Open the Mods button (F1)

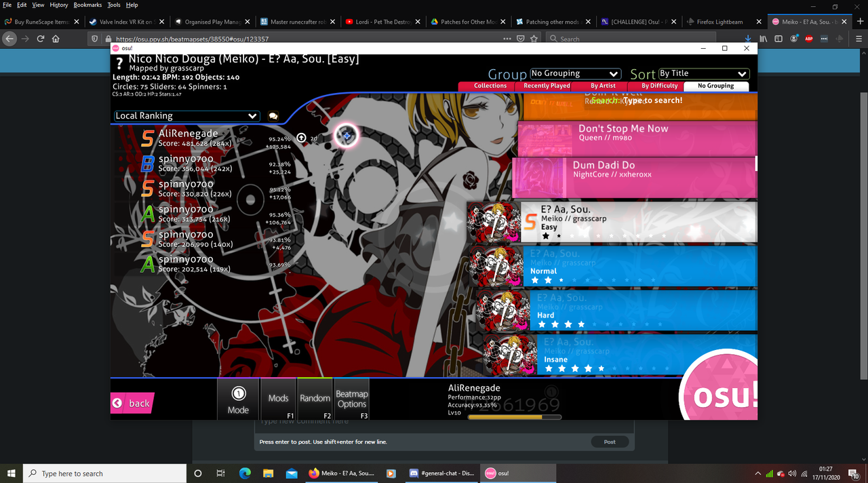[278, 399]
